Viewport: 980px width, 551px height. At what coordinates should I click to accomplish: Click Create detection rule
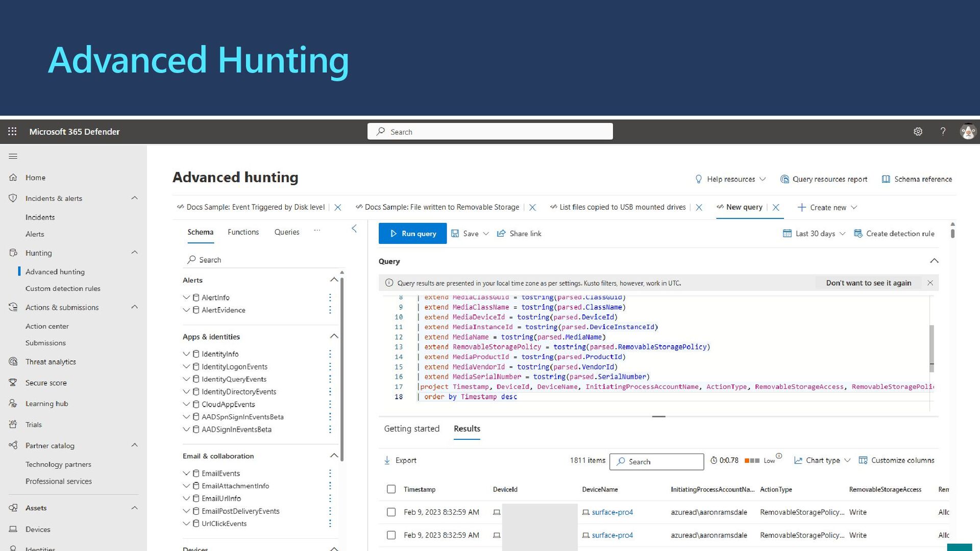894,234
